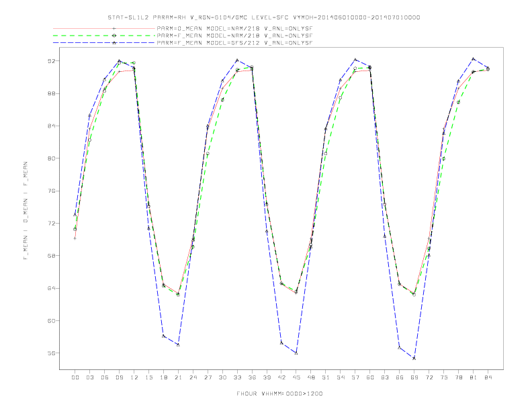The width and height of the screenshot is (532, 411).
Task: Click y-axis tick label 80
Action: click(51, 158)
